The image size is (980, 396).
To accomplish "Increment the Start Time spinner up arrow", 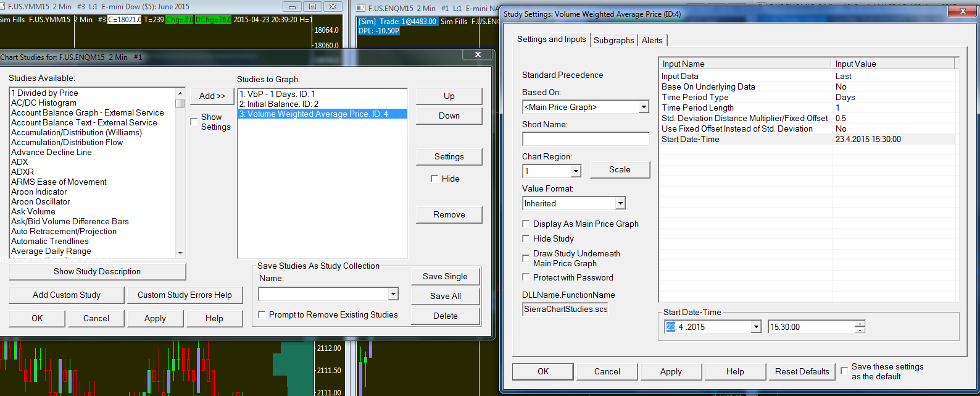I will point(860,324).
